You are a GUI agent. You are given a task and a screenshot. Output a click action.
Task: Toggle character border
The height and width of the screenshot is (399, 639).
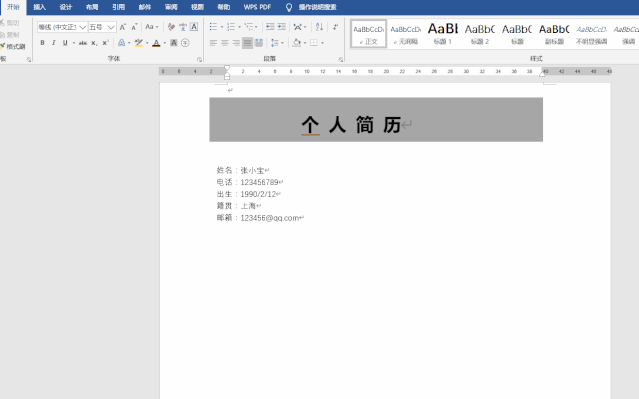194,27
